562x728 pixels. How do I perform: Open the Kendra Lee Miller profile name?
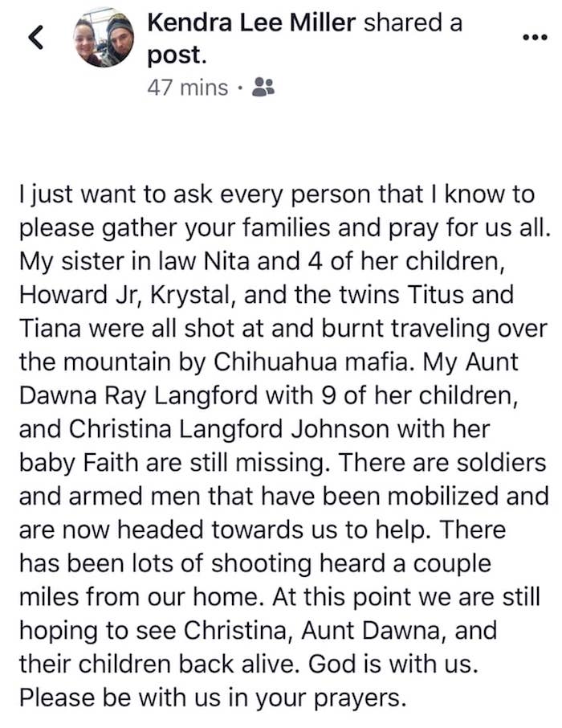[x=251, y=23]
